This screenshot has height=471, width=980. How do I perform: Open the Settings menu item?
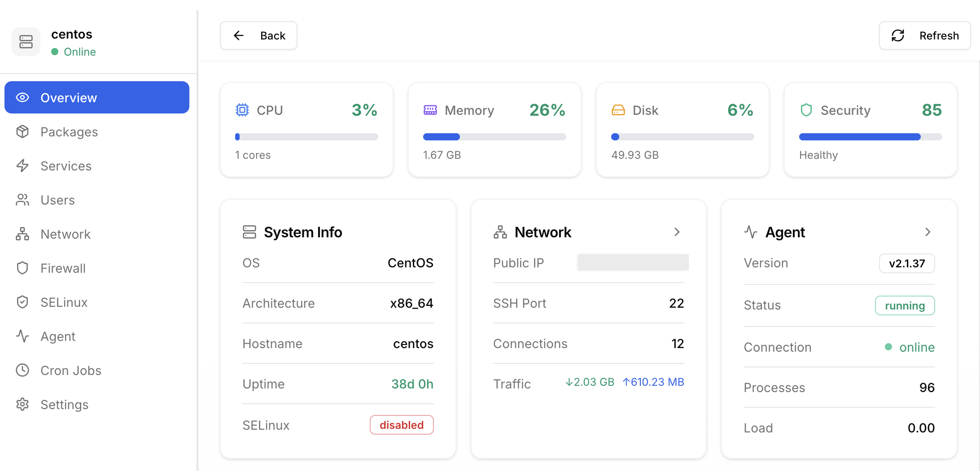pos(64,404)
